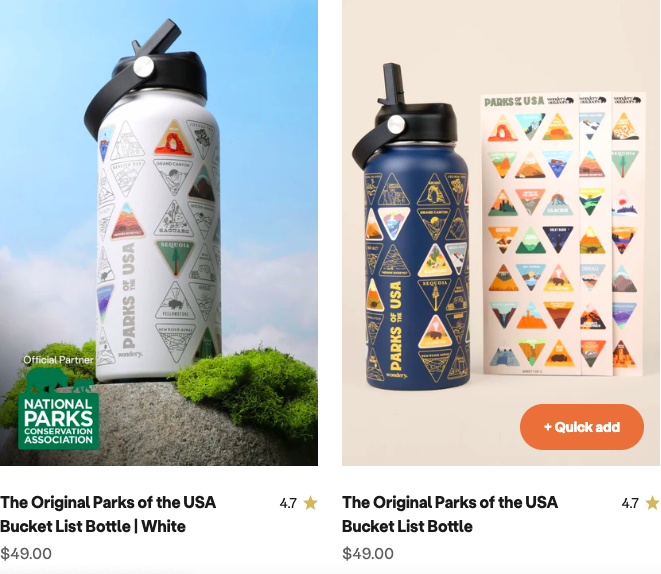Click the green Sequoia triangle on the white bottle
Image resolution: width=661 pixels, height=574 pixels.
click(x=175, y=257)
